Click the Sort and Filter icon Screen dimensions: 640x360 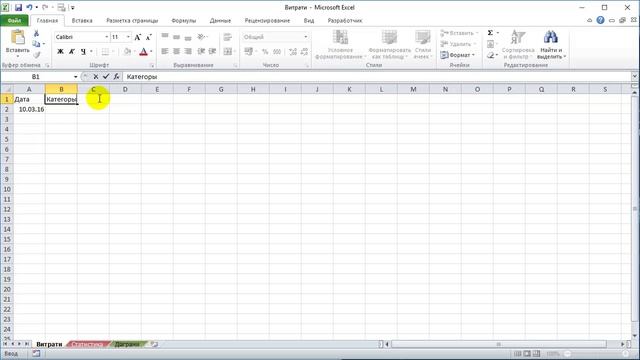tap(518, 38)
